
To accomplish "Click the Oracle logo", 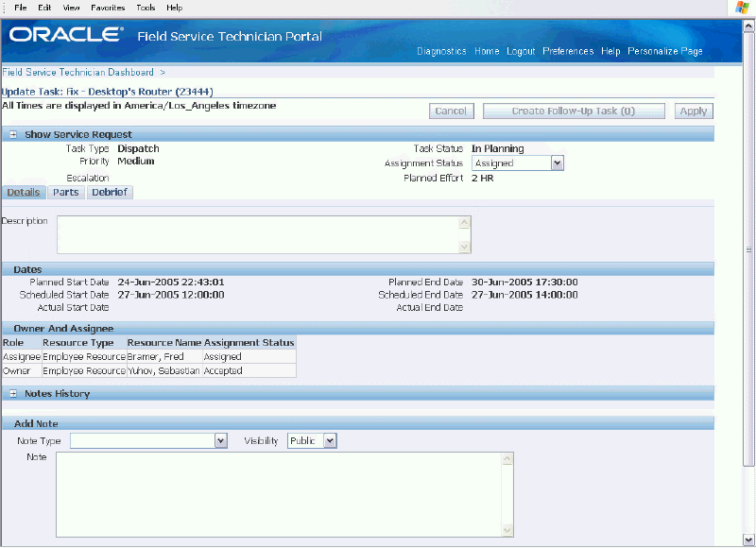I will click(66, 34).
